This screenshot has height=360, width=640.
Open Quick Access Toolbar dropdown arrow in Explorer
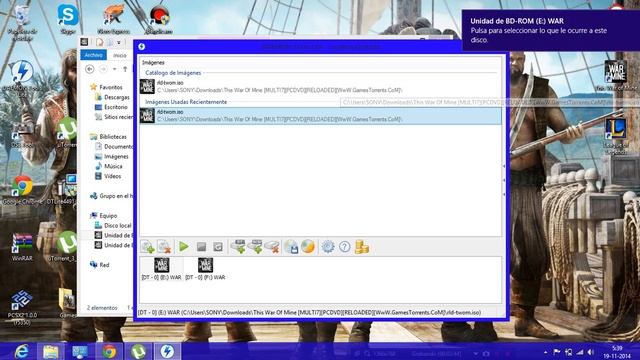(119, 42)
